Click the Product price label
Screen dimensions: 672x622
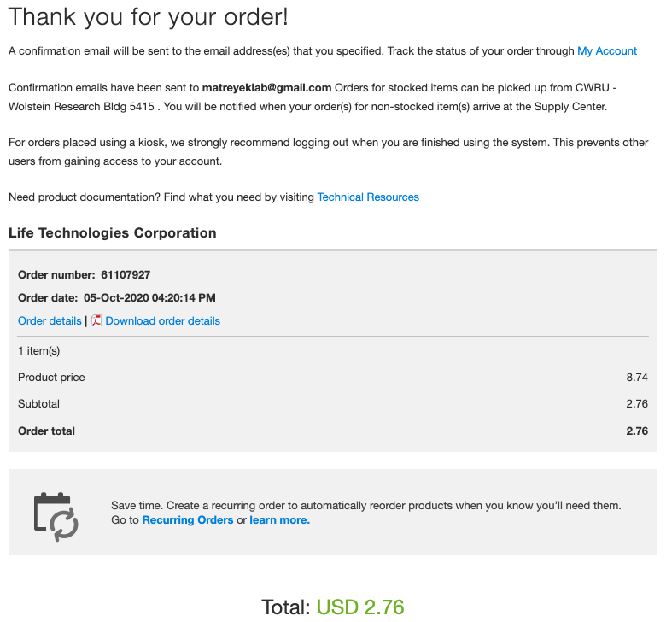51,378
